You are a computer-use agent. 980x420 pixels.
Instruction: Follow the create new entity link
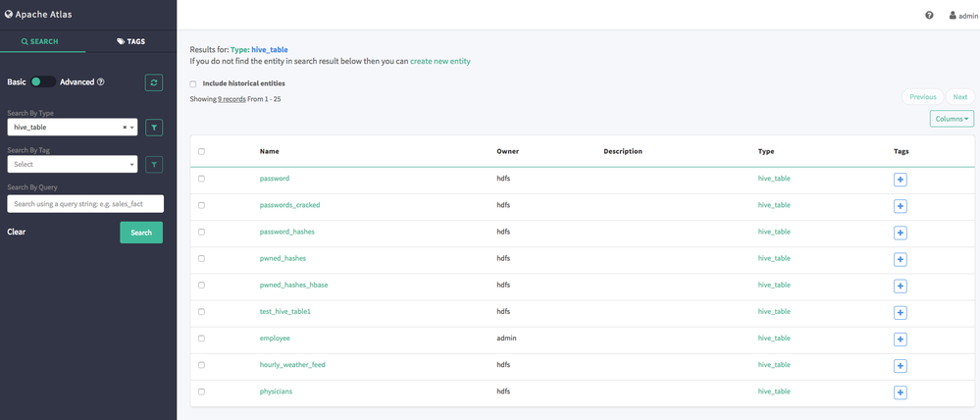tap(440, 61)
